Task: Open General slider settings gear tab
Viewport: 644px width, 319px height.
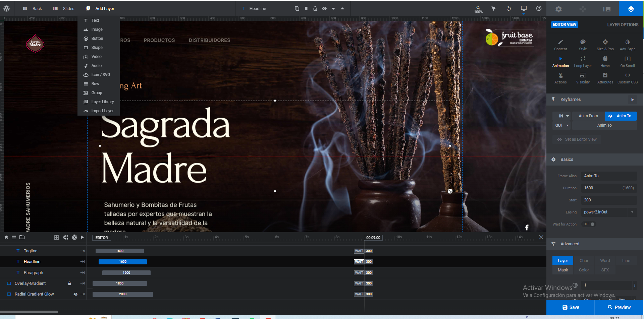Action: pyautogui.click(x=558, y=9)
